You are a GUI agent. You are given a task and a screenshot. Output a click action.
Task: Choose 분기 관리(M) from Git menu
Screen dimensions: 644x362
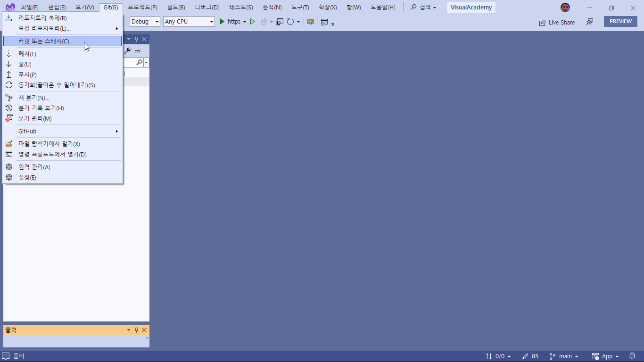click(x=35, y=118)
